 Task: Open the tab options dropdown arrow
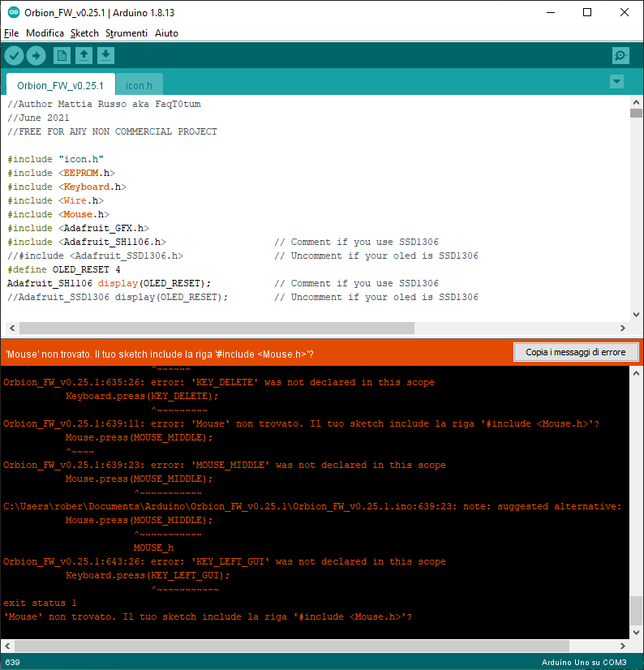(x=616, y=82)
